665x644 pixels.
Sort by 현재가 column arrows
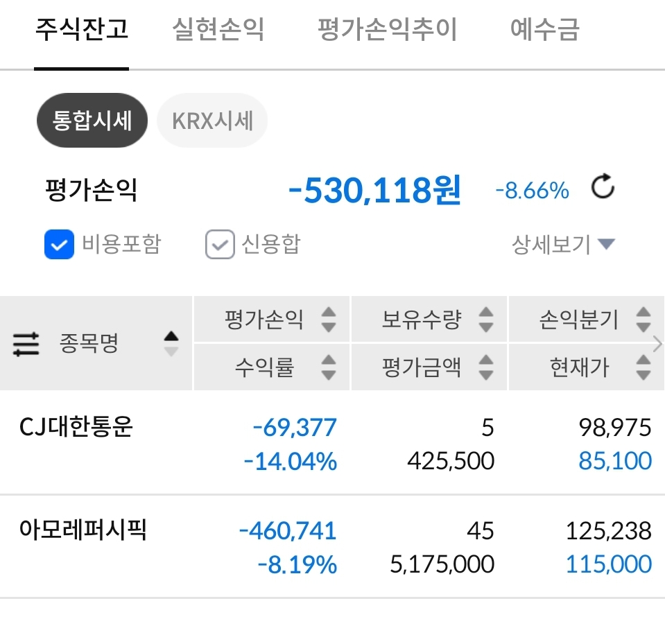[x=644, y=367]
